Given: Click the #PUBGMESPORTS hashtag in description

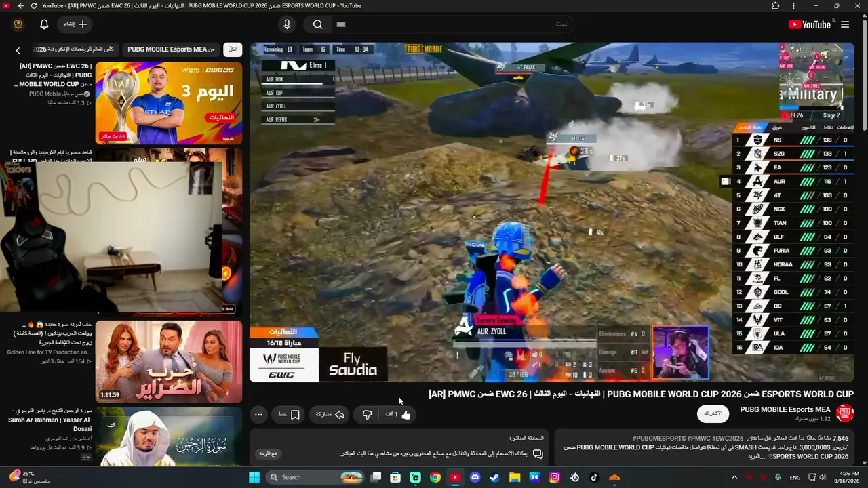Looking at the screenshot, I should (x=658, y=439).
